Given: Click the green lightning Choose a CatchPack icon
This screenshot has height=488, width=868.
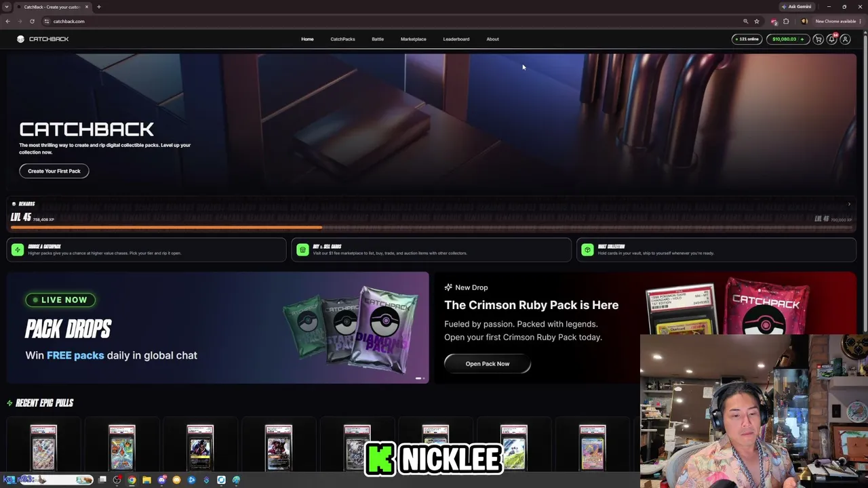Looking at the screenshot, I should tap(18, 250).
